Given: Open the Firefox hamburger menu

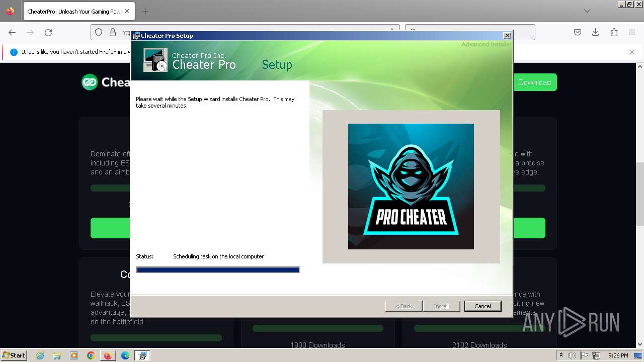Looking at the screenshot, I should [x=632, y=32].
